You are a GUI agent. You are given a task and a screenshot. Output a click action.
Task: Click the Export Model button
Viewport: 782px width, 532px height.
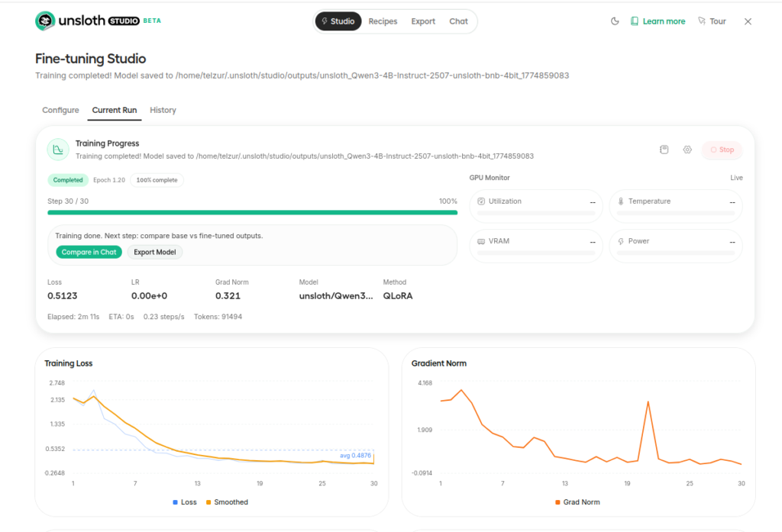(154, 252)
